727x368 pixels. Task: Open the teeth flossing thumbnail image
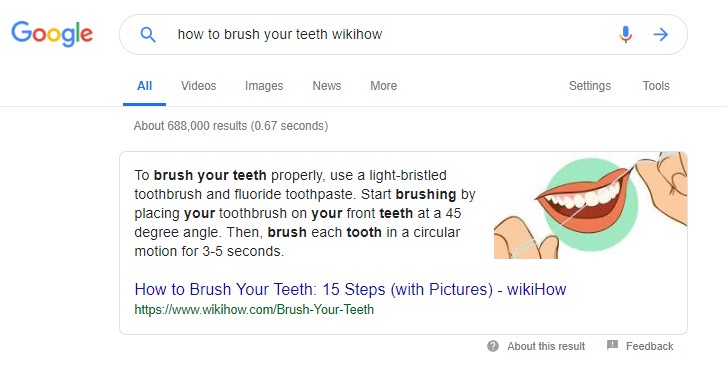[x=590, y=205]
